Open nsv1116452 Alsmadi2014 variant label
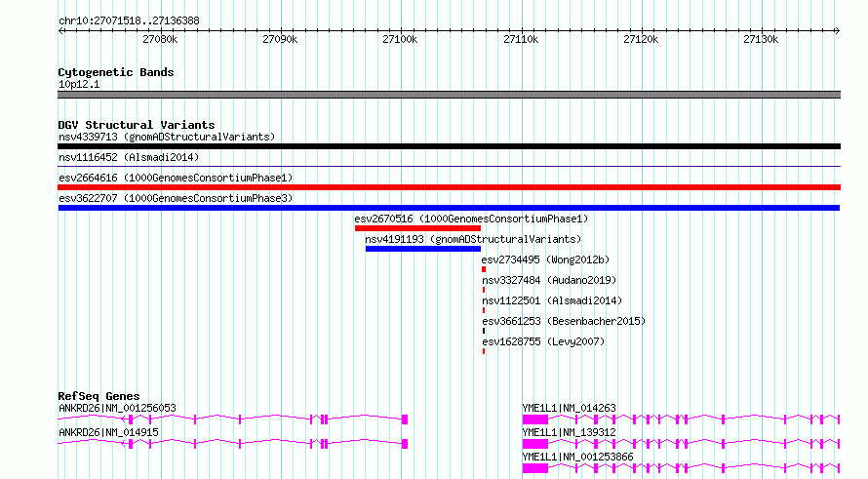The image size is (868, 479). tap(129, 157)
